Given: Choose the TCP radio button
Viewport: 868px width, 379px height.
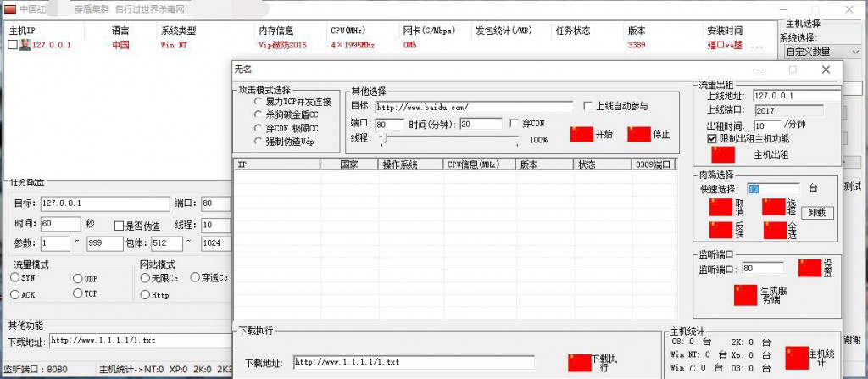Looking at the screenshot, I should pos(77,293).
